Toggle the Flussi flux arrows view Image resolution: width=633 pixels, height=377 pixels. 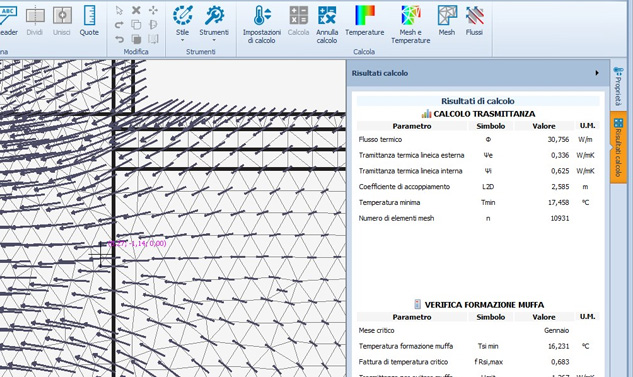474,20
